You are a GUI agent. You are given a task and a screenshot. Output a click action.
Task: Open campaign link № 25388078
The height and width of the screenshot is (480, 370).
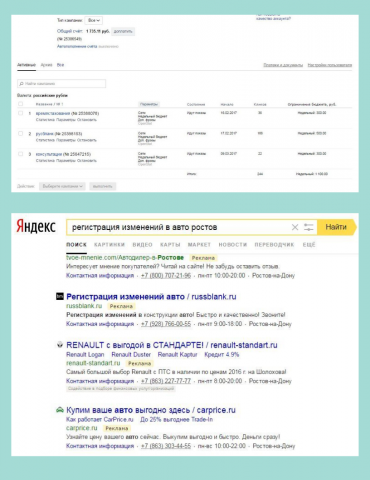point(53,113)
